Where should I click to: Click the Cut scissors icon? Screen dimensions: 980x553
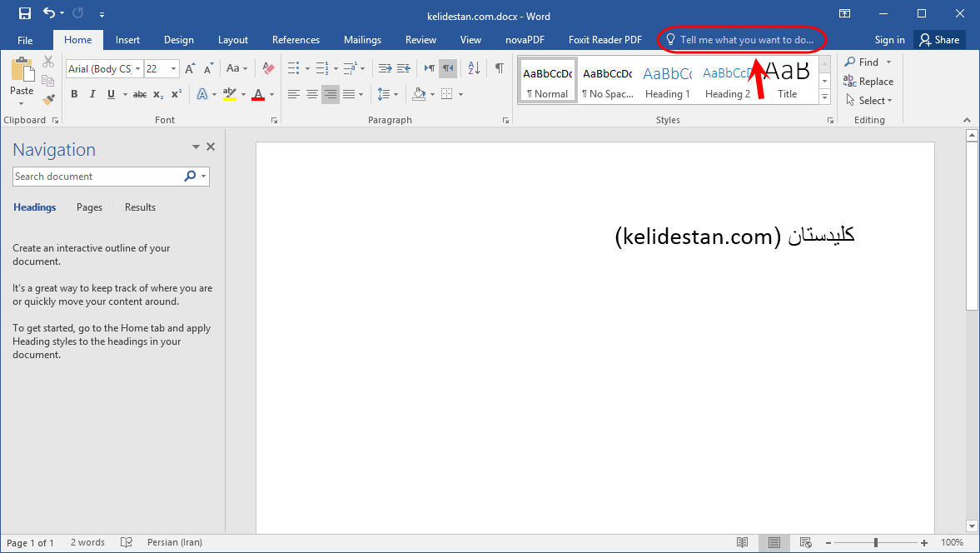click(48, 62)
